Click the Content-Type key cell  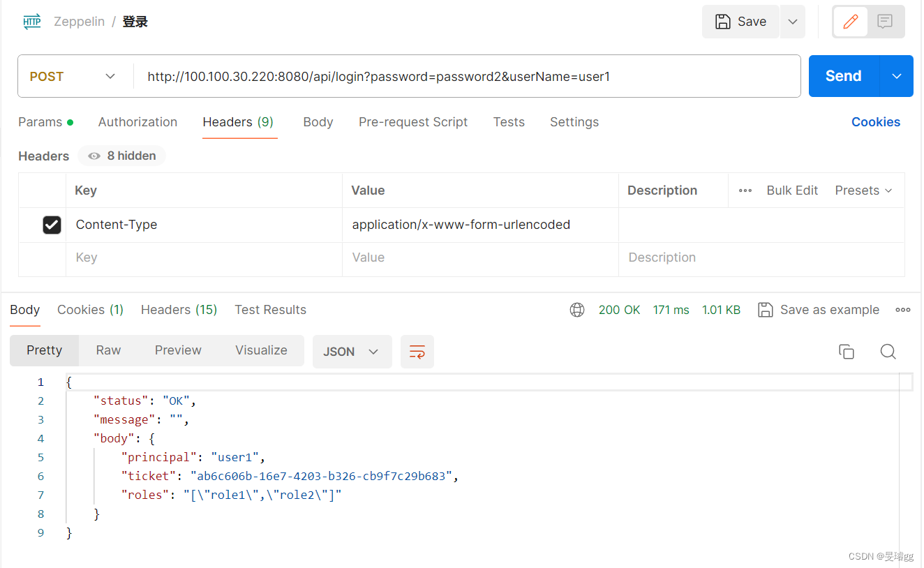pyautogui.click(x=204, y=225)
